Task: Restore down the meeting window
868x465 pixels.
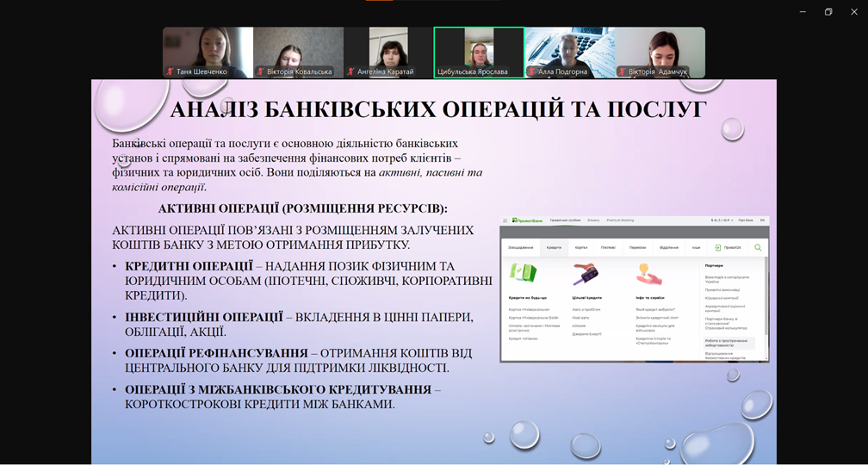Action: [828, 11]
